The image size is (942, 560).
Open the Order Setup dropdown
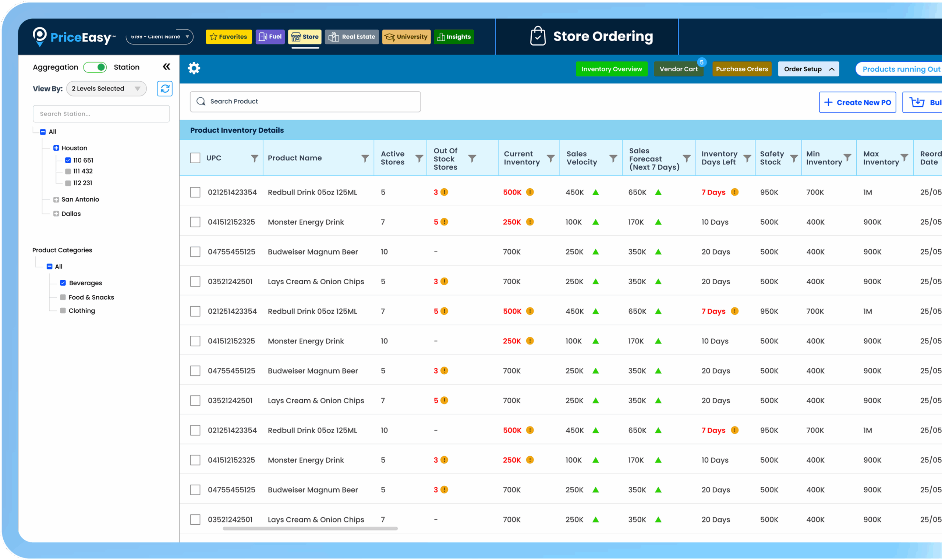coord(808,69)
